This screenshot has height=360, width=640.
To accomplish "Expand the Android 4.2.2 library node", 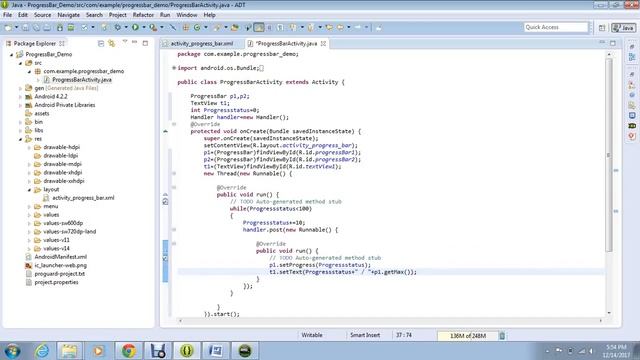I will click(20, 97).
